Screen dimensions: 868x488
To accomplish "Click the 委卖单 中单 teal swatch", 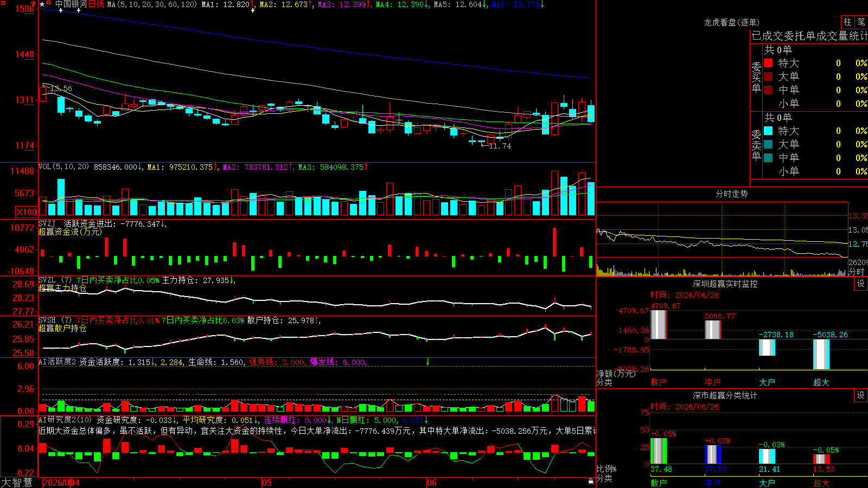I will coord(768,158).
